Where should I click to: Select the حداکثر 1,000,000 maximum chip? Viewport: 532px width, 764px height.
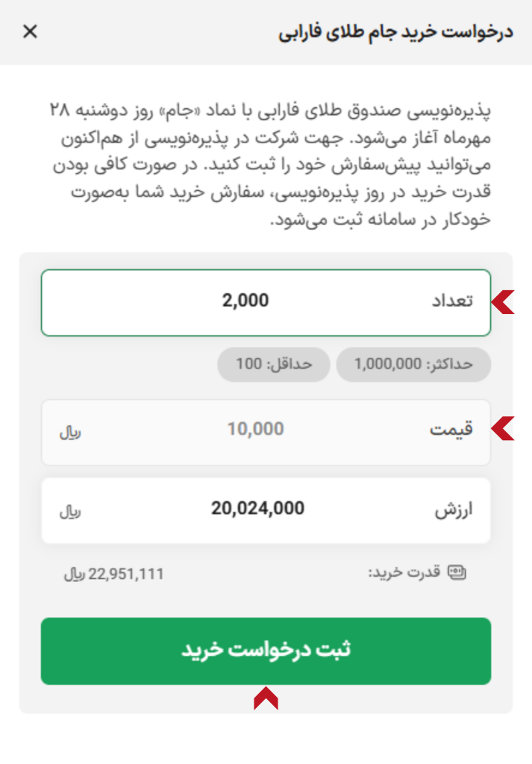coord(413,365)
